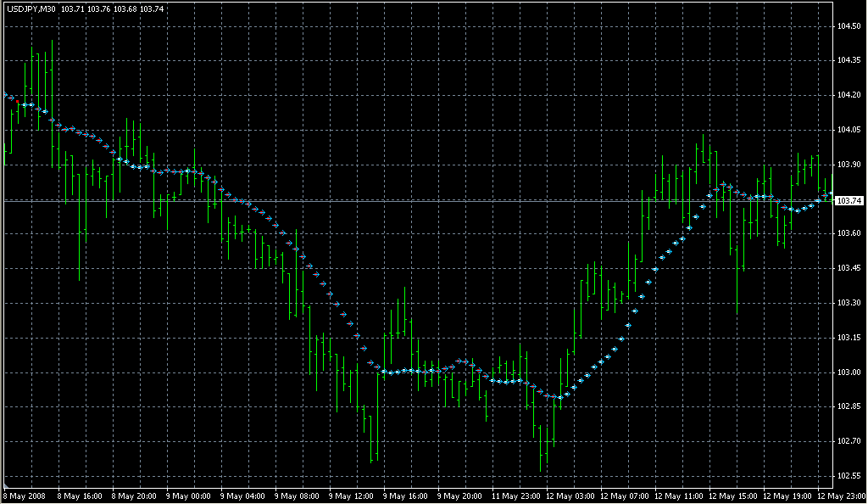This screenshot has width=868, height=504.
Task: Click the 8 May 2008 date label
Action: (x=23, y=496)
